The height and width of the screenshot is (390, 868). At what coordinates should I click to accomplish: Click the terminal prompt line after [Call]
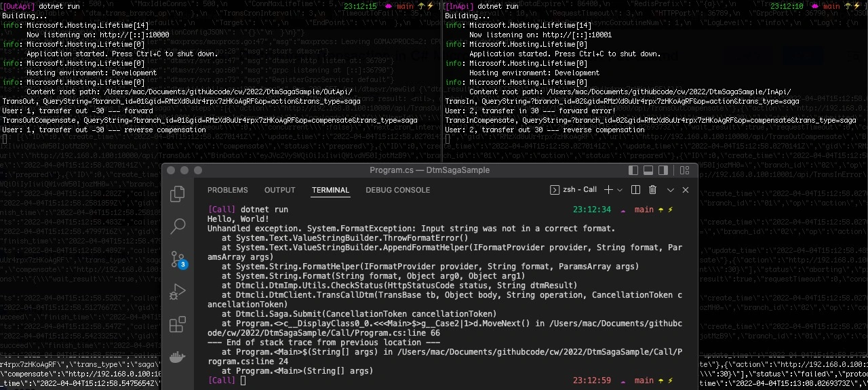[x=243, y=381]
